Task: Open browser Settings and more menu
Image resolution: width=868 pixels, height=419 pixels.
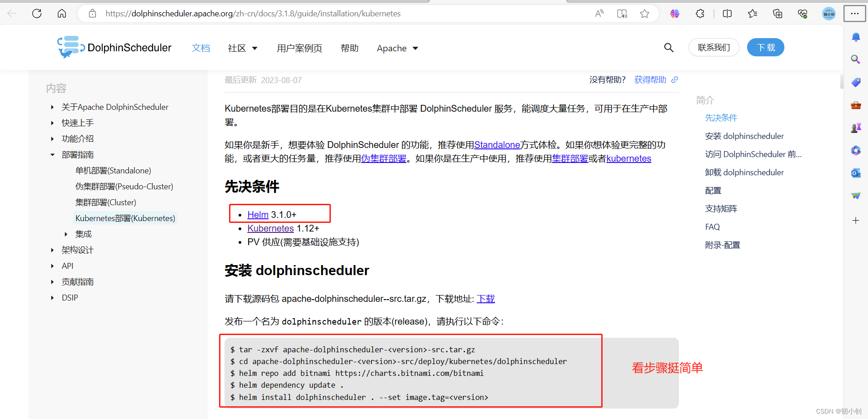Action: 855,14
